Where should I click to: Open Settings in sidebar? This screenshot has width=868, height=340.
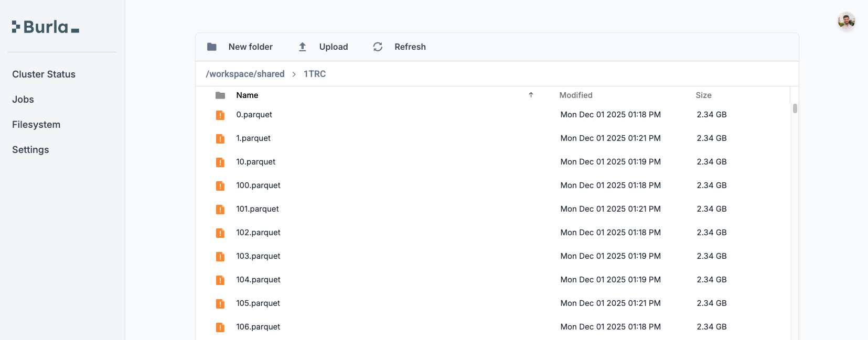click(x=30, y=150)
